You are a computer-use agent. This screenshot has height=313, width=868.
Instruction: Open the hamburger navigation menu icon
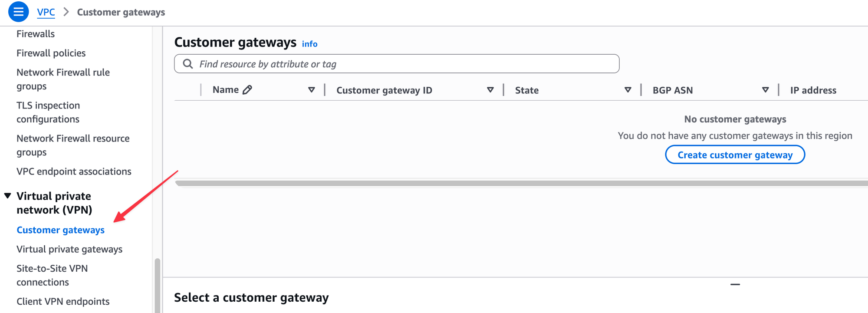(x=18, y=12)
